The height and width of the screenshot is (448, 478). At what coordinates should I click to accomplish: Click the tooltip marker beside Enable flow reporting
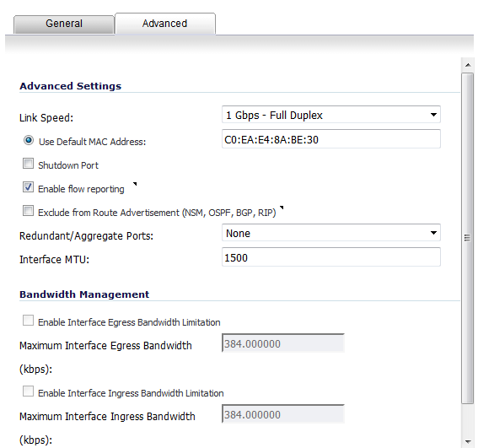(135, 184)
